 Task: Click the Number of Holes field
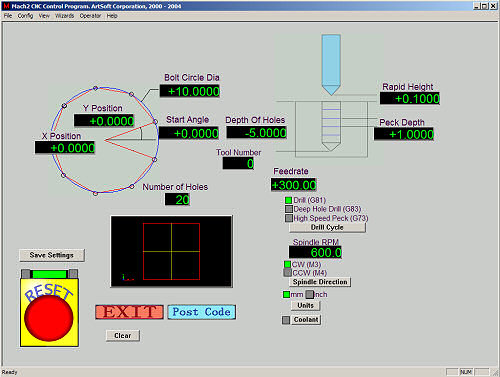177,199
